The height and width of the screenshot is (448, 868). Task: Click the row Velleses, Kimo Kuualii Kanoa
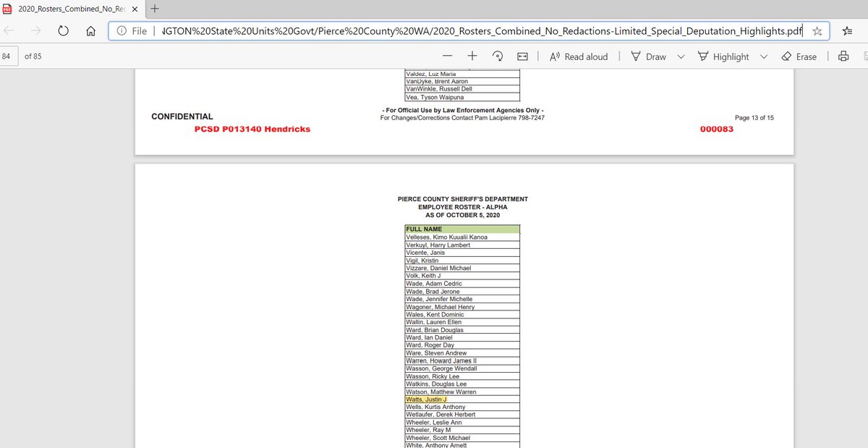(462, 237)
